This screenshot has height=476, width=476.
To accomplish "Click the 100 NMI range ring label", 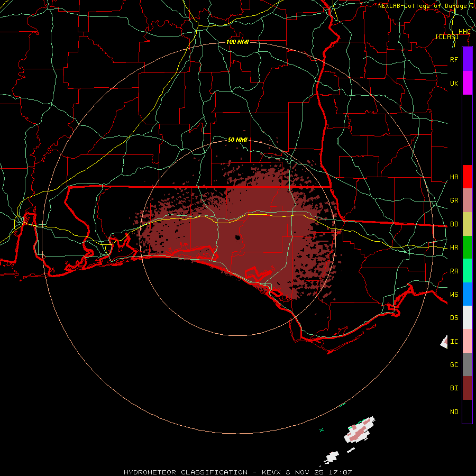I will (x=237, y=42).
